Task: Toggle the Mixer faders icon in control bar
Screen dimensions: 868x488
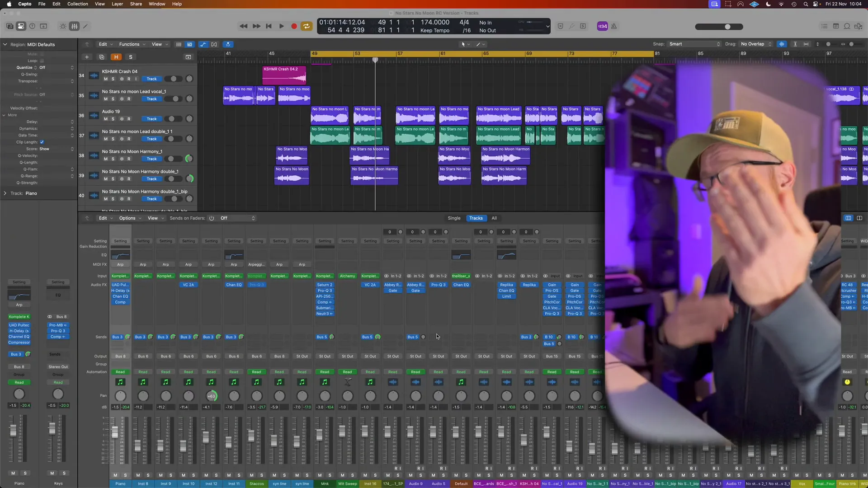Action: pyautogui.click(x=74, y=26)
